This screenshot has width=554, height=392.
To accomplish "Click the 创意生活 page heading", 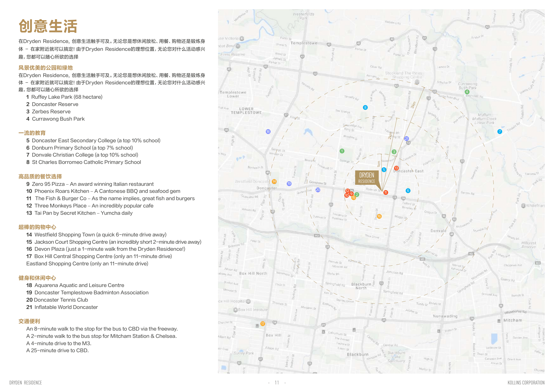I will click(x=48, y=26).
